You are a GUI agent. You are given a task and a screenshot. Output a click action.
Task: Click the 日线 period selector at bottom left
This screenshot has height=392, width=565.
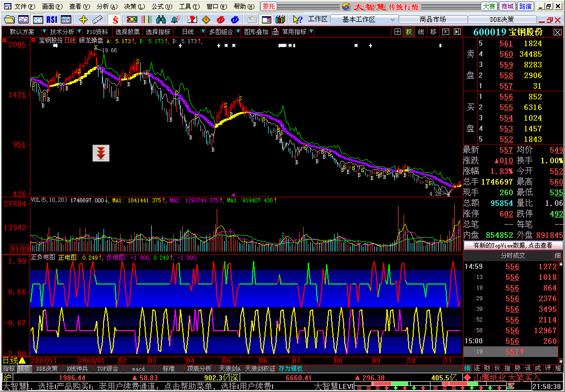[x=14, y=361]
